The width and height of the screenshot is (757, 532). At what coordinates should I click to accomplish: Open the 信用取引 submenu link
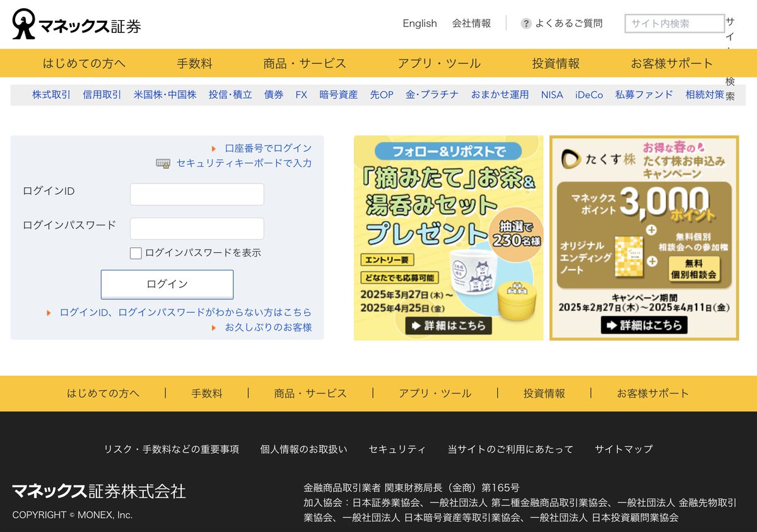[x=102, y=95]
